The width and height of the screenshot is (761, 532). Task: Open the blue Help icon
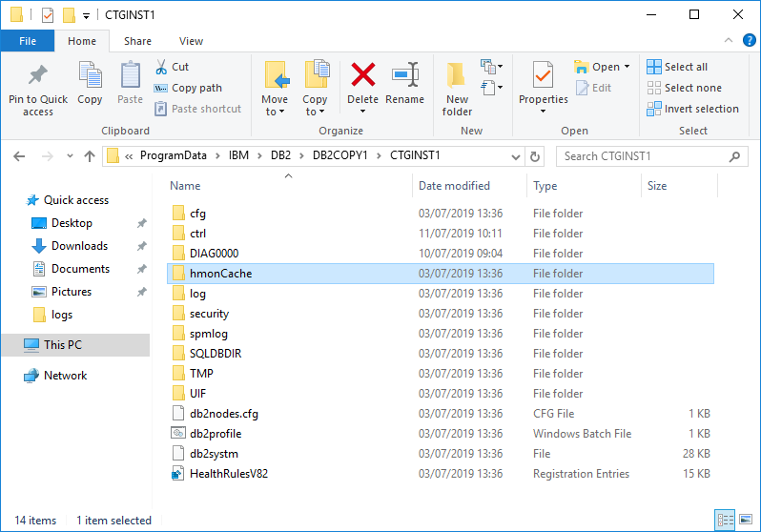749,40
